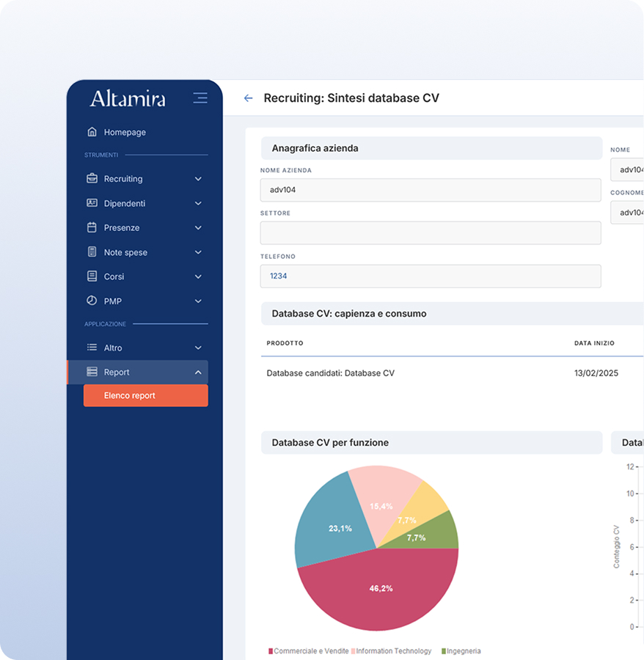The image size is (644, 660).
Task: Click the Nome Azienda field showing adv104
Action: point(431,190)
